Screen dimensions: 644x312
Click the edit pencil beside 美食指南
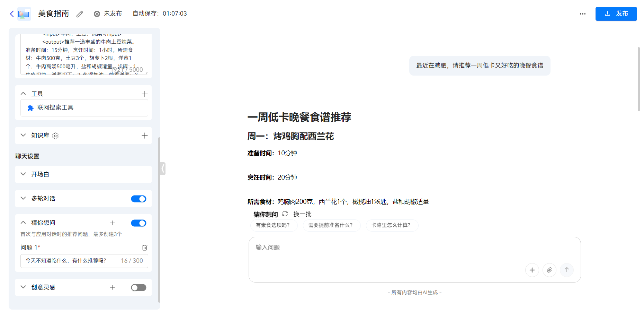(80, 14)
